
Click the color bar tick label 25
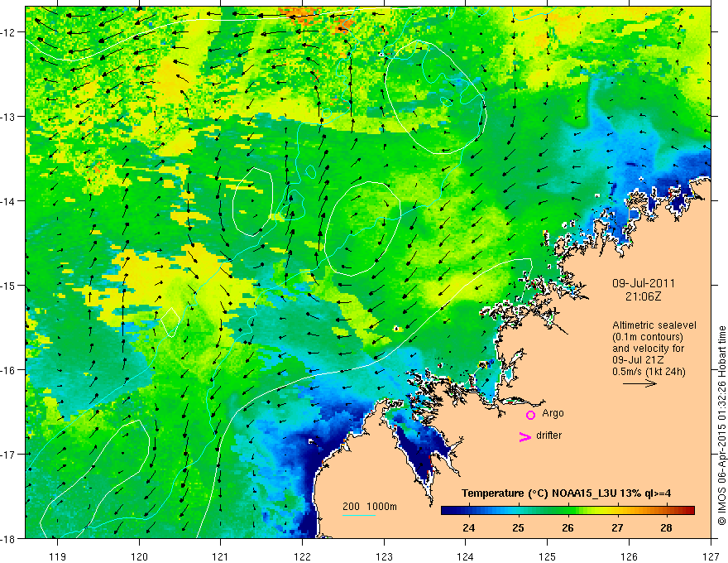point(518,527)
